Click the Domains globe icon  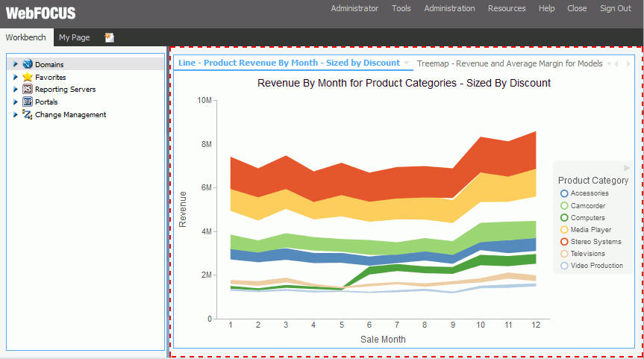tap(28, 64)
